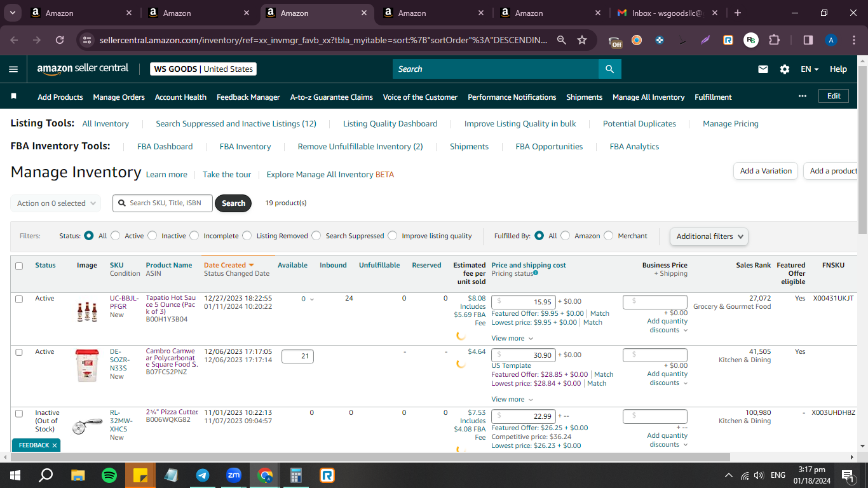The image size is (868, 488).
Task: Open the Settings gear icon
Action: [785, 69]
